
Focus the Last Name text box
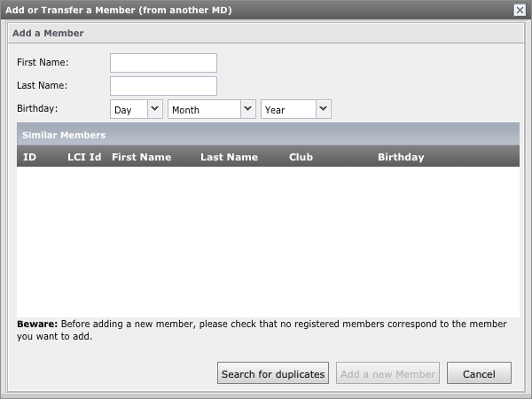163,86
